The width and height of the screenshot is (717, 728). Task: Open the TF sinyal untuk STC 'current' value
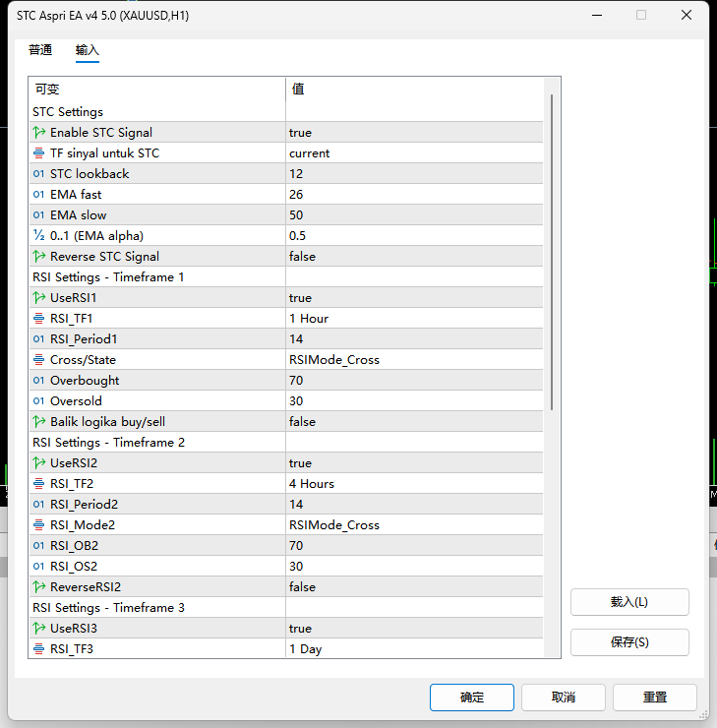tap(414, 153)
